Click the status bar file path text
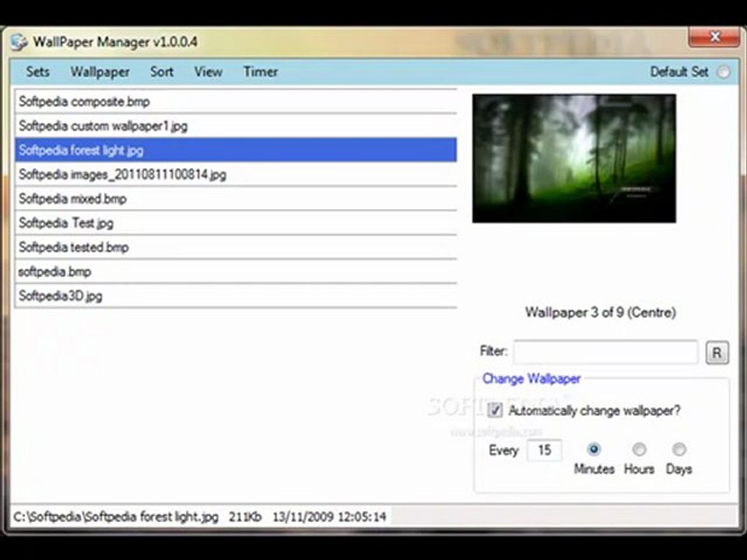This screenshot has width=747, height=560. coord(116,517)
